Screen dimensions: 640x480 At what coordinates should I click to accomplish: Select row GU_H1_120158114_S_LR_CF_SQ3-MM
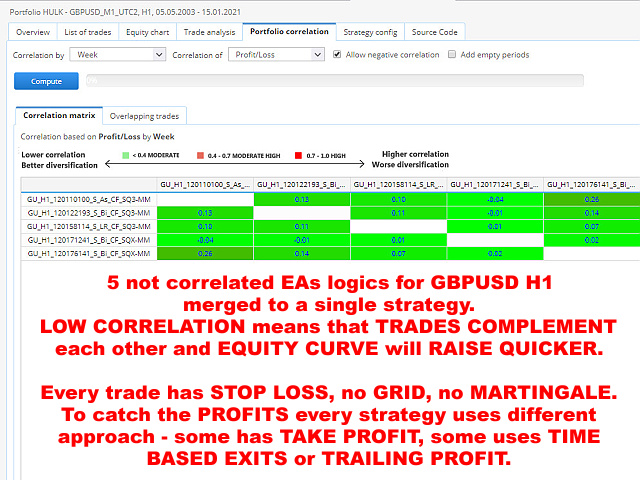(89, 226)
